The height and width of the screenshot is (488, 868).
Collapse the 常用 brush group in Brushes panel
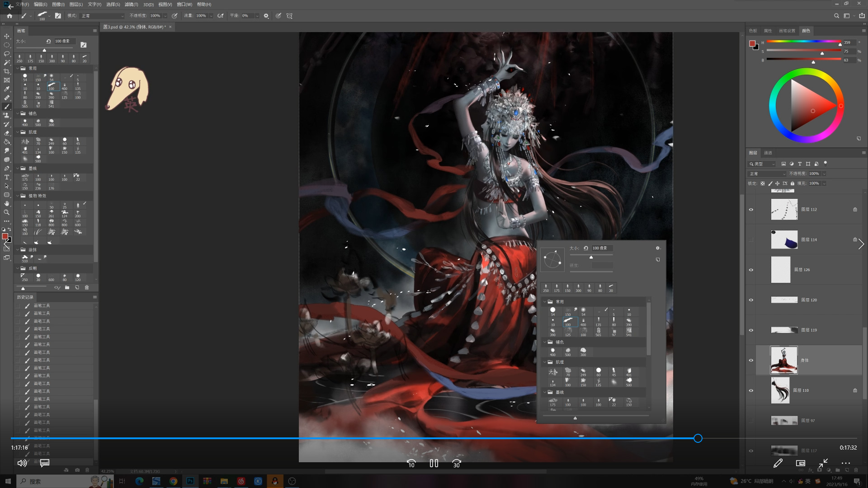pyautogui.click(x=18, y=69)
